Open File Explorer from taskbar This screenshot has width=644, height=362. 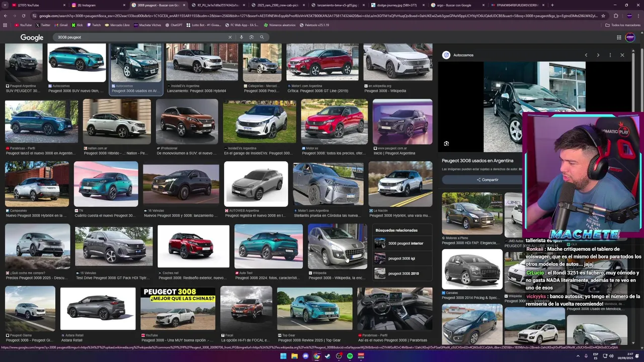(294, 356)
